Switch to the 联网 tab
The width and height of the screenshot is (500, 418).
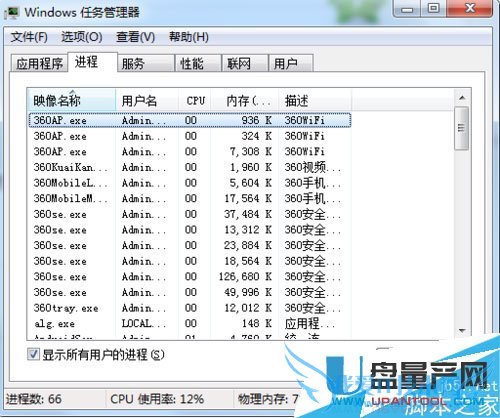tap(245, 63)
